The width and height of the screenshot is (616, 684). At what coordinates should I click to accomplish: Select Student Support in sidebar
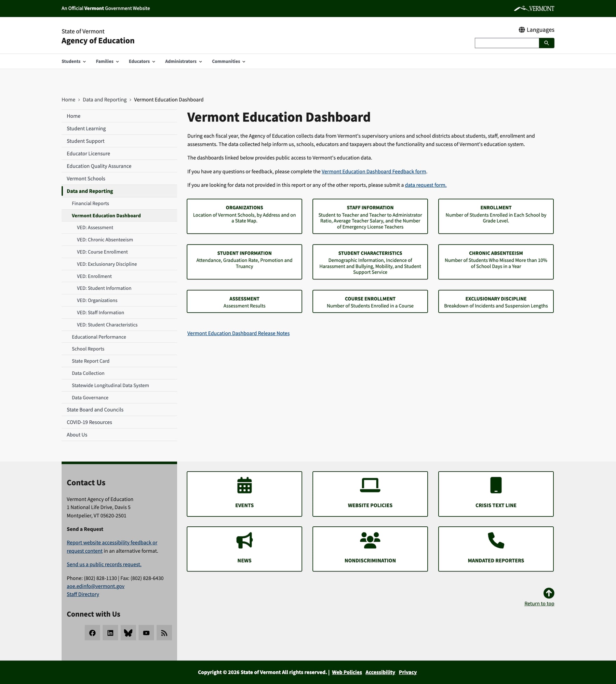click(119, 141)
